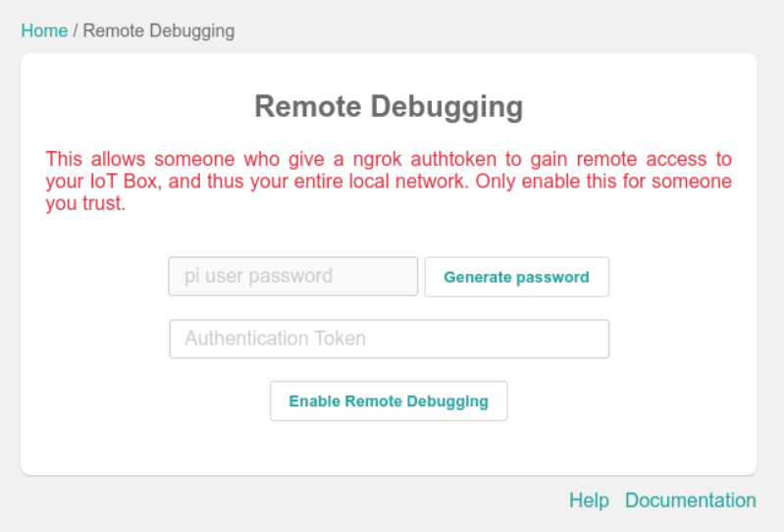Click the Remote Debugging breadcrumb text
Viewport: 784px width, 532px height.
tap(159, 30)
